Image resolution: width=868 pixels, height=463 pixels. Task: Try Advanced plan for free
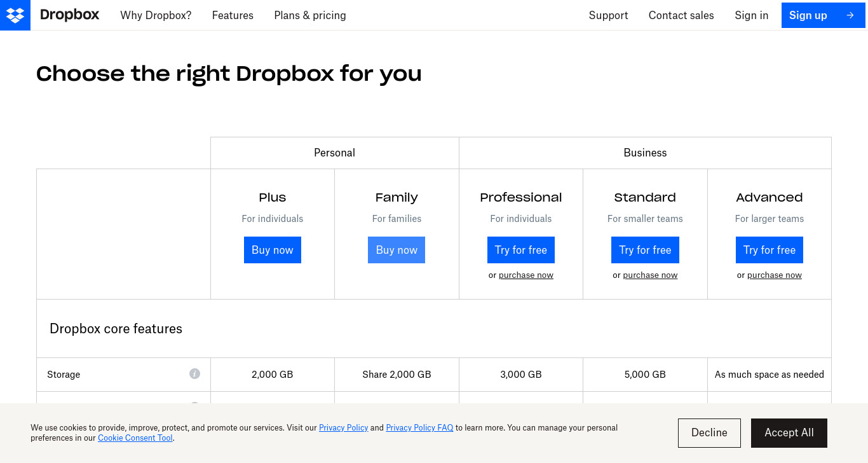[x=770, y=250]
